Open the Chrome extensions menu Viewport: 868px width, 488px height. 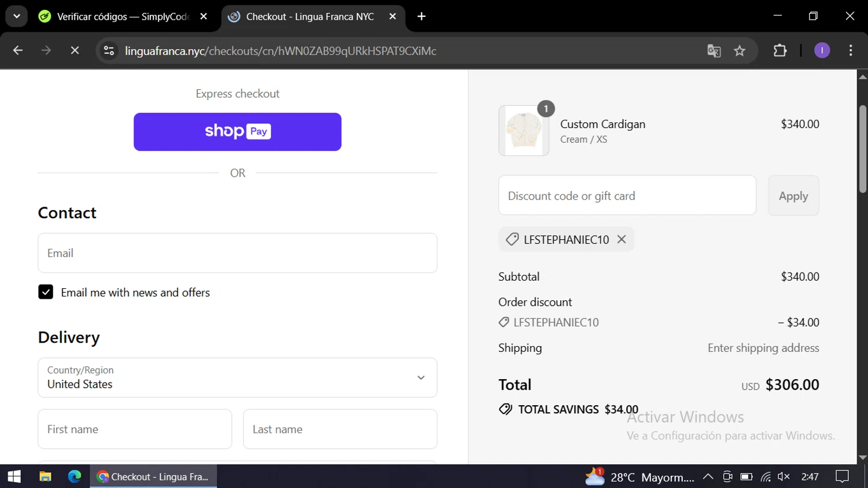(x=780, y=51)
